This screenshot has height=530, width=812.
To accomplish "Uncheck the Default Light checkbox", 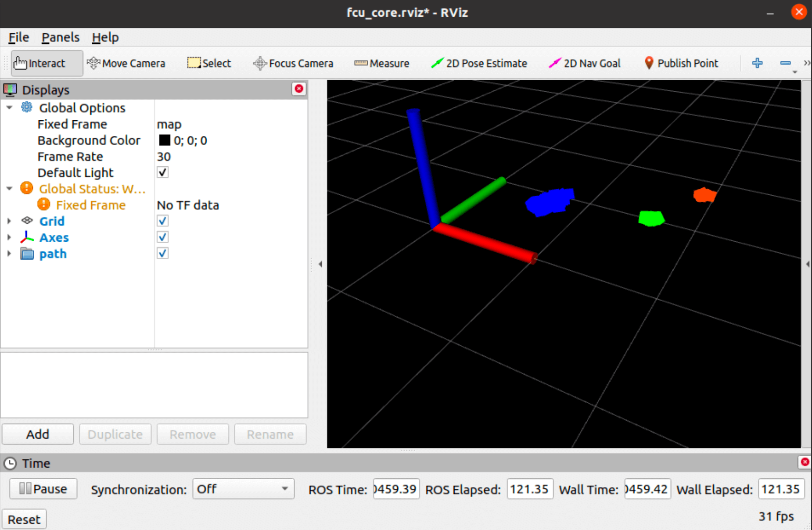I will (163, 172).
